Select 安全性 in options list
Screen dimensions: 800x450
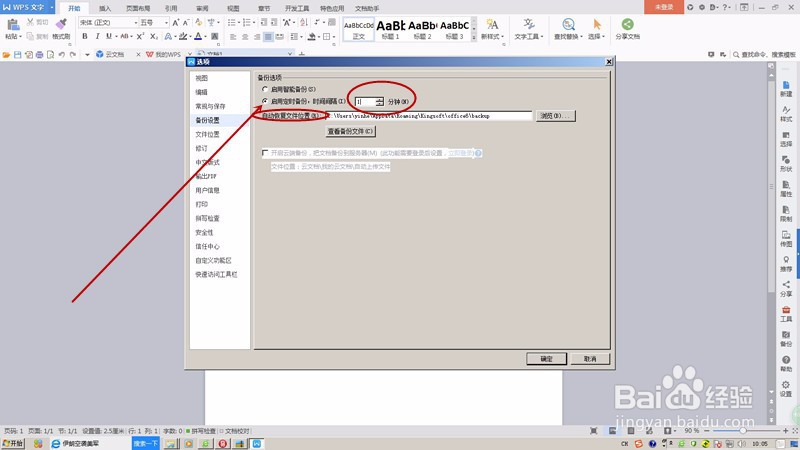(204, 232)
